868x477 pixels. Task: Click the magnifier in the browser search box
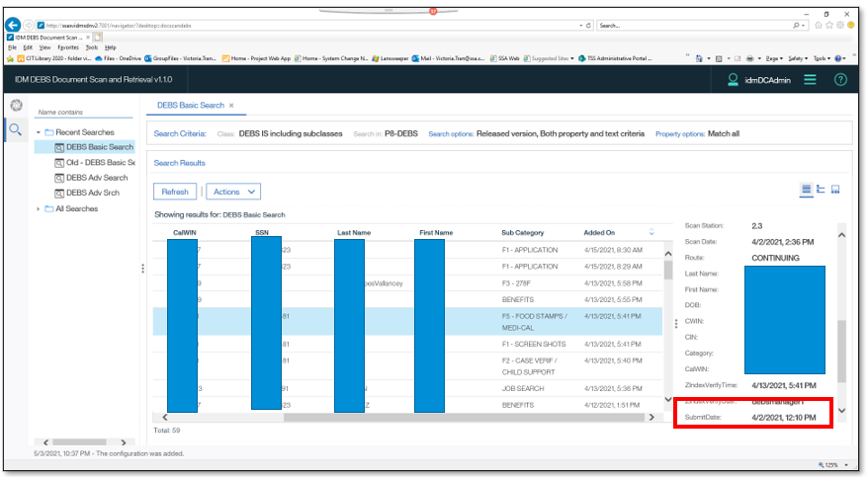796,26
